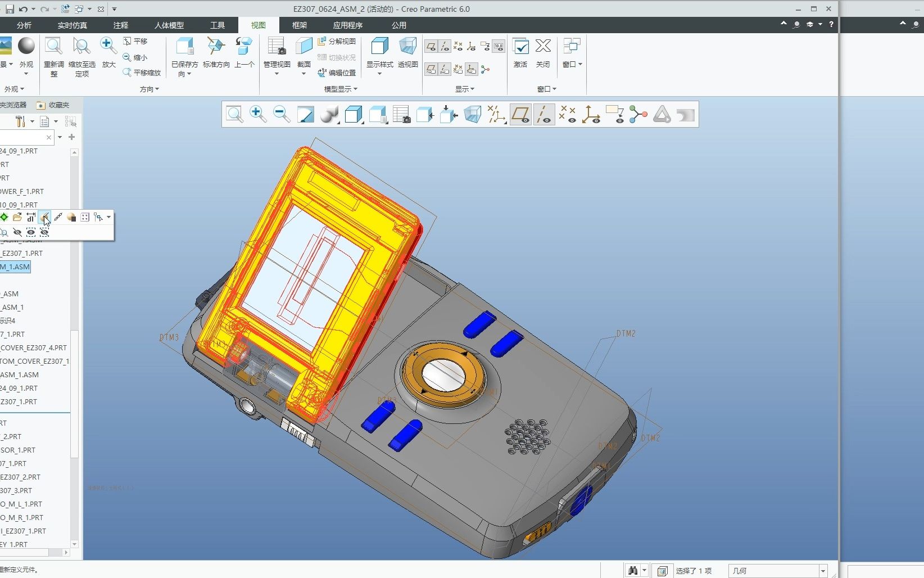Click the Simulation Display triangle icon

tap(662, 115)
